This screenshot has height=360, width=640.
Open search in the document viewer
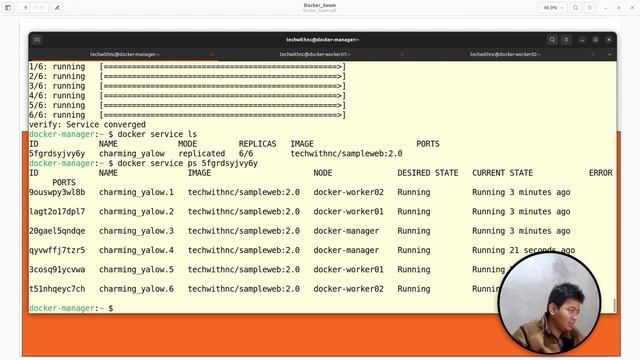[576, 8]
